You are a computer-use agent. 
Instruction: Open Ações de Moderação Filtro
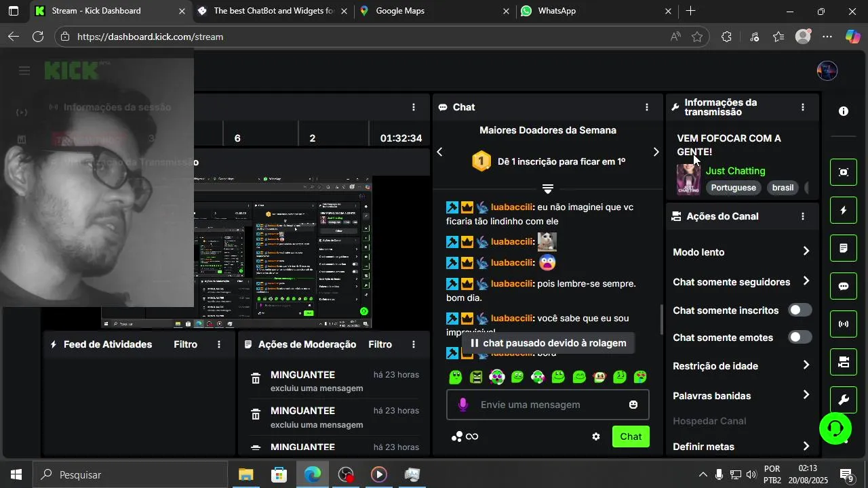tap(380, 344)
